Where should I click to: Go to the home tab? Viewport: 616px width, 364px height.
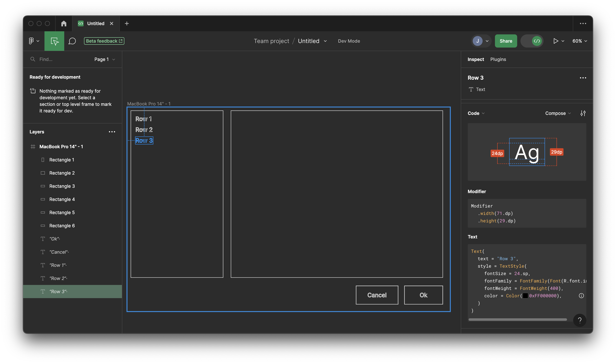[x=64, y=23]
